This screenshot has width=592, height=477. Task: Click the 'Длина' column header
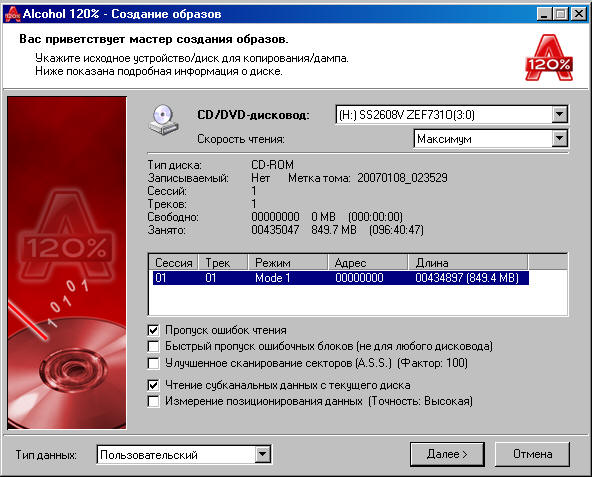pyautogui.click(x=468, y=262)
